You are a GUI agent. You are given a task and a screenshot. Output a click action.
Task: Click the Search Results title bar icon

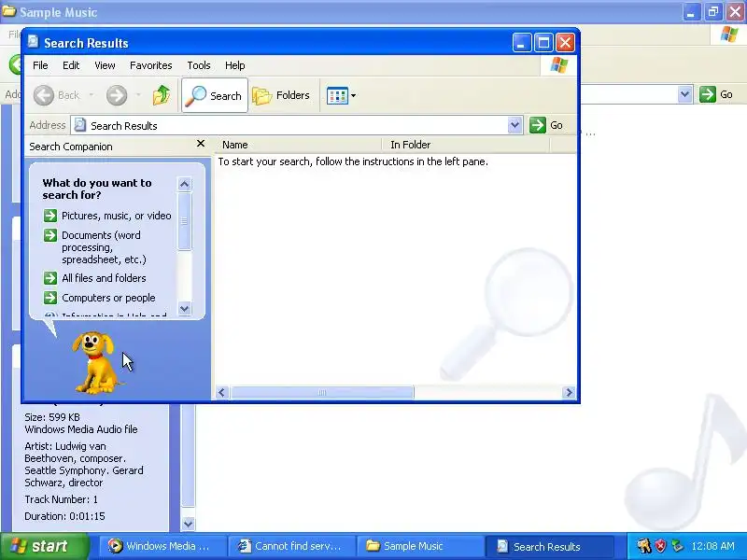pos(33,42)
